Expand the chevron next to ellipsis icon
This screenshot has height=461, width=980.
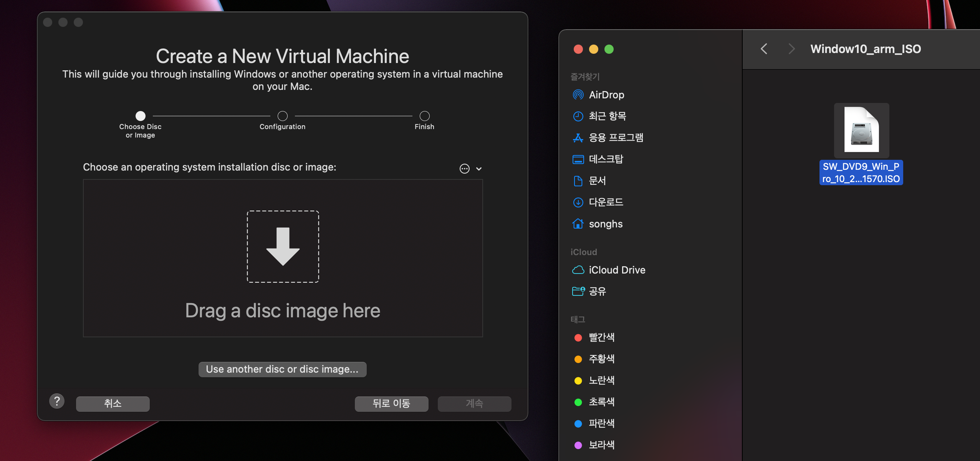(x=479, y=169)
